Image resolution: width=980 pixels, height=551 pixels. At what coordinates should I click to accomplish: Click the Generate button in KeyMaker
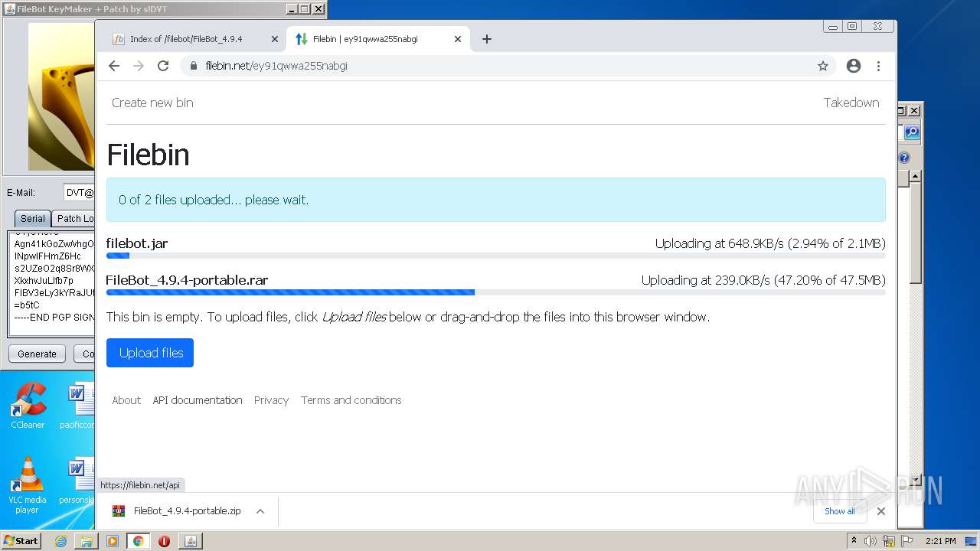37,354
